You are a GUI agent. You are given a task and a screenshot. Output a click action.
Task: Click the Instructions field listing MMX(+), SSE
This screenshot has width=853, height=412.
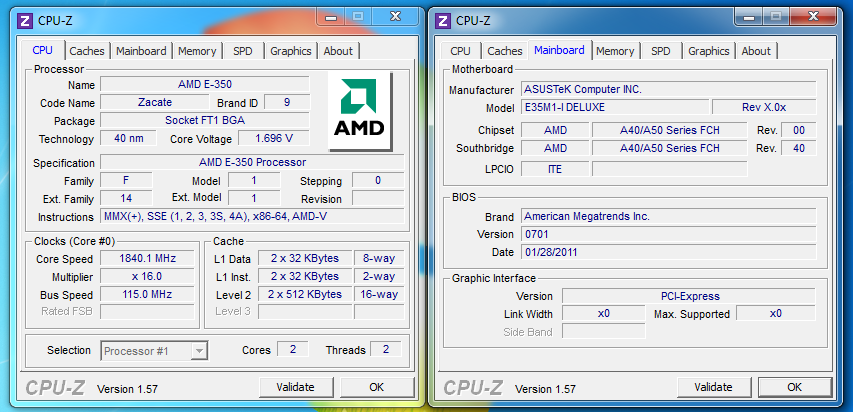coord(252,216)
